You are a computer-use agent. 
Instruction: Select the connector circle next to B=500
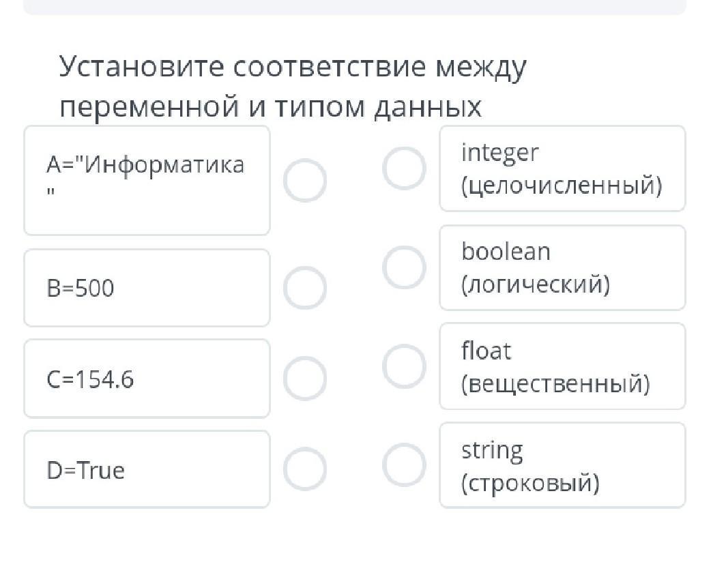[304, 288]
